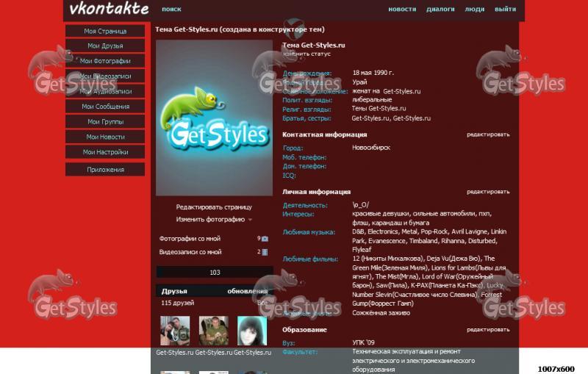Screen dimensions: 588x374
Task: Click the Друзья section header
Action: click(174, 291)
